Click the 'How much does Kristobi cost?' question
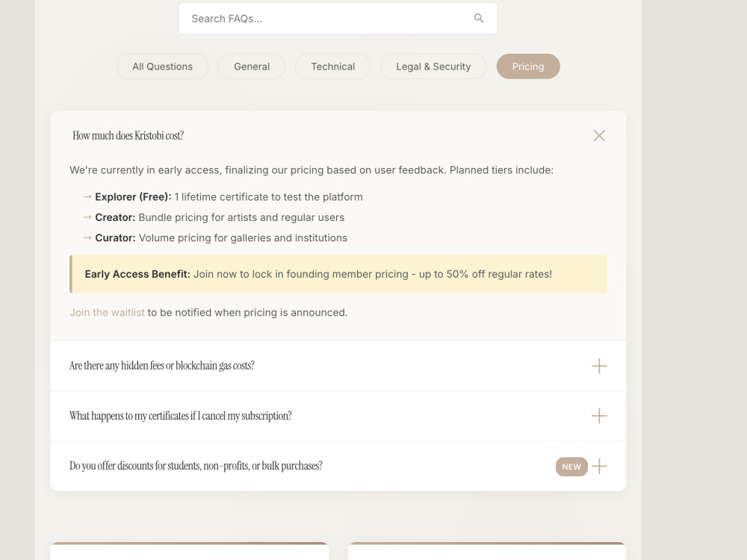 [128, 136]
